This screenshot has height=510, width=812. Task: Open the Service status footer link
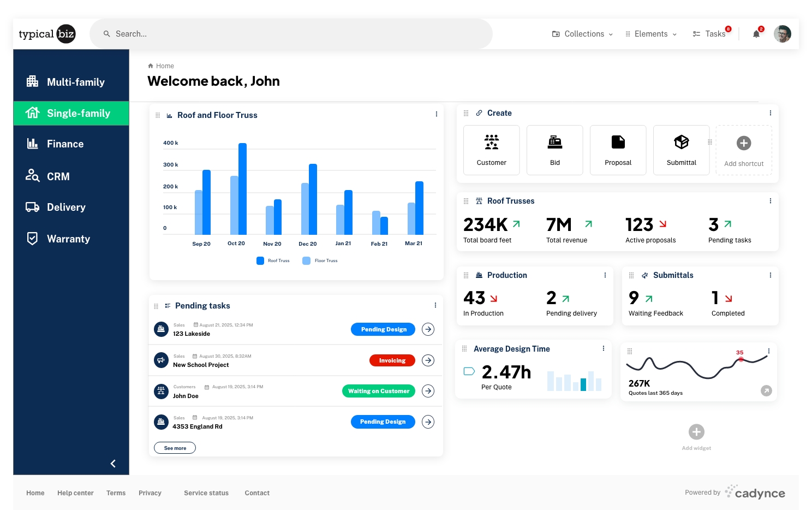coord(206,493)
